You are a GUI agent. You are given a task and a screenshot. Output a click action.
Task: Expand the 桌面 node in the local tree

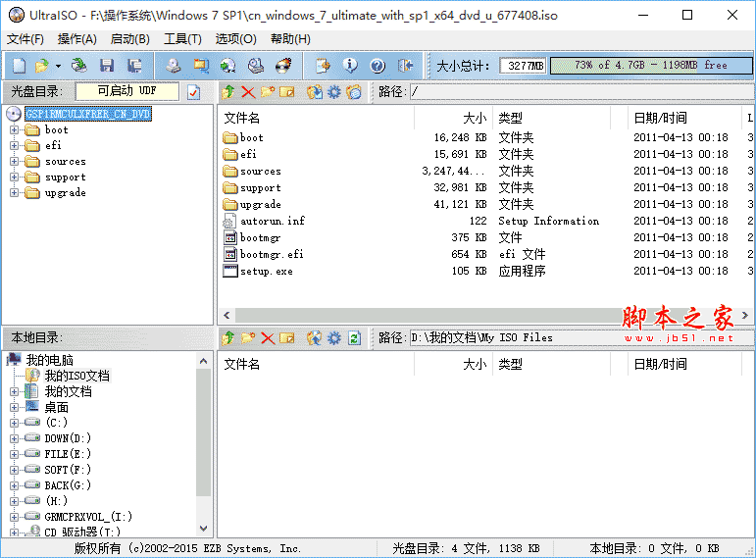click(15, 408)
